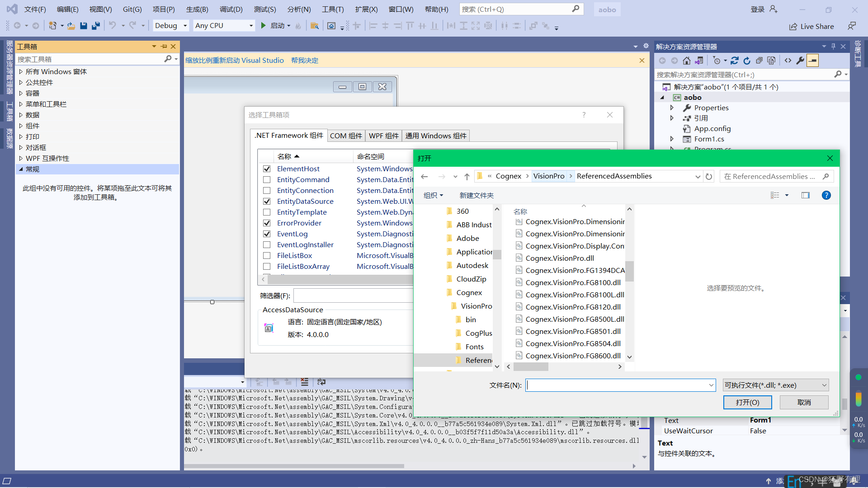Check the EntityCommand component checkbox
This screenshot has height=488, width=868.
(267, 179)
